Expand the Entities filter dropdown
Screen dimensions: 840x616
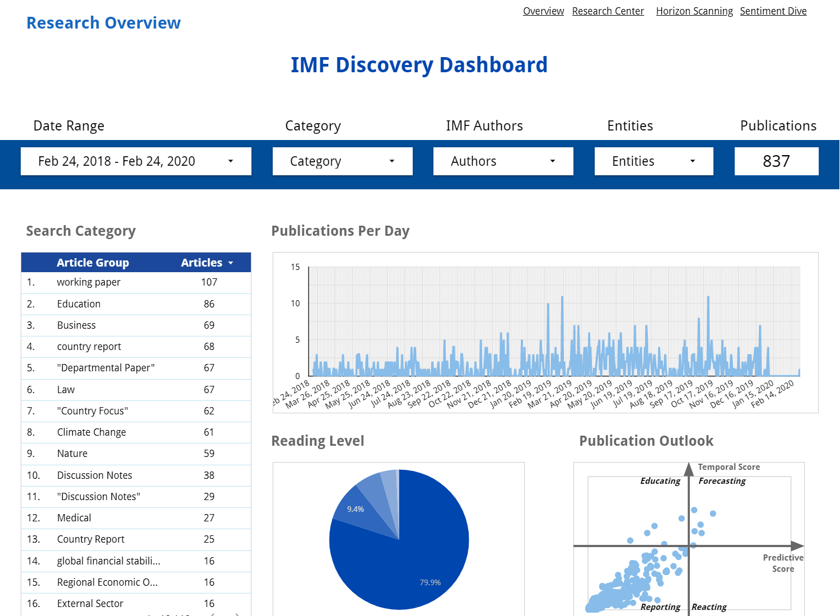654,161
